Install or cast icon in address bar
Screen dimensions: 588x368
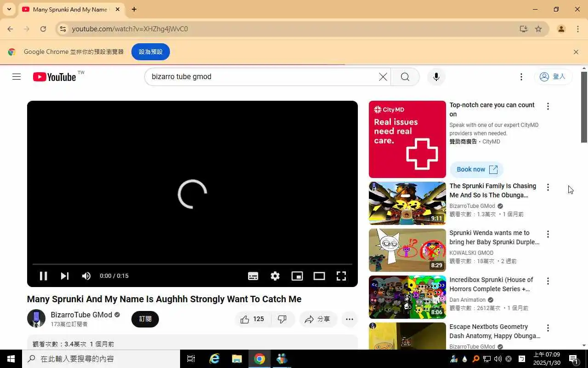click(x=523, y=29)
